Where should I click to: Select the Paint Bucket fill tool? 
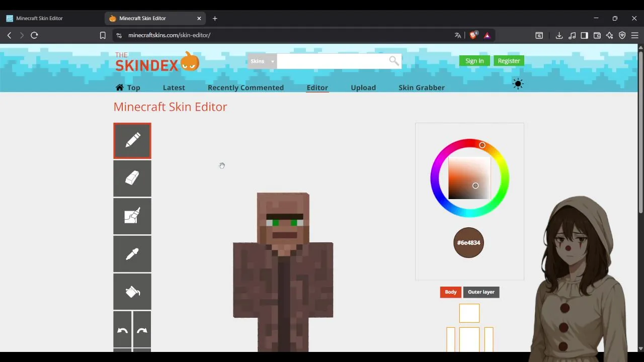[x=132, y=292]
